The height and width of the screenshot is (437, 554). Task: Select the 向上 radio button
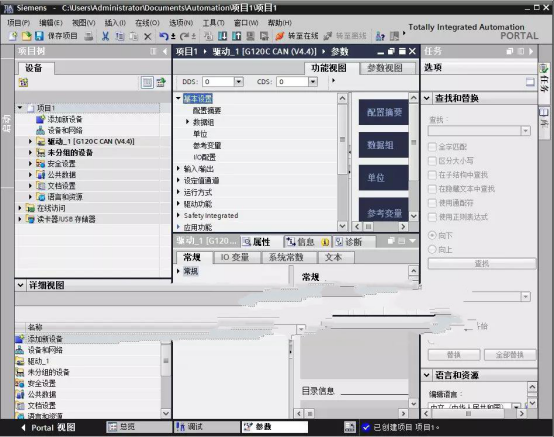pos(432,249)
